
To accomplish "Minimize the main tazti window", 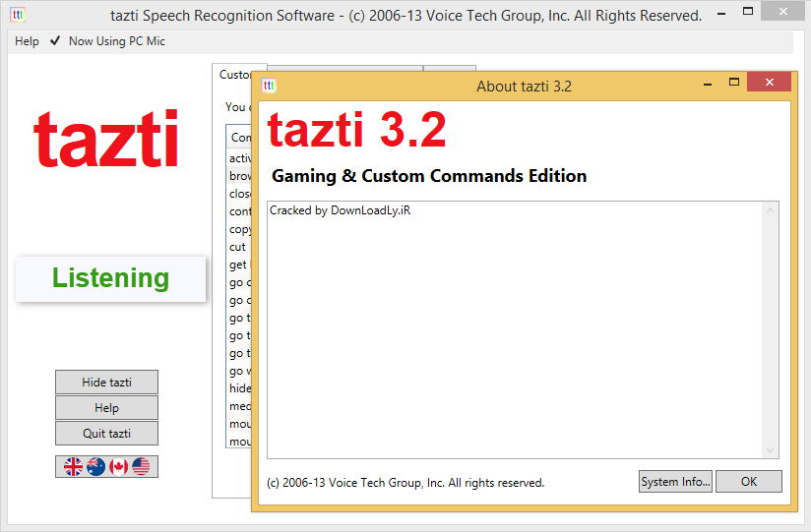I will (722, 13).
